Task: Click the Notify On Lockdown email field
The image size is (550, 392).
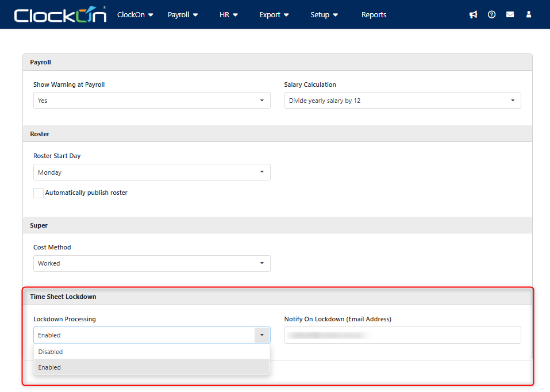Action: (x=402, y=335)
